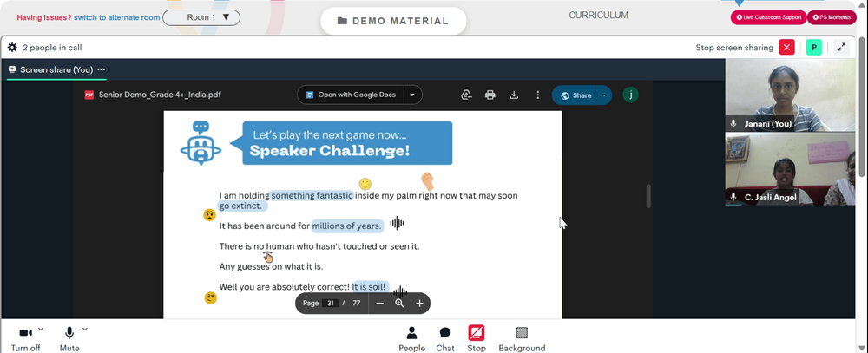868x353 pixels.
Task: Expand microphone options chevron
Action: click(85, 330)
